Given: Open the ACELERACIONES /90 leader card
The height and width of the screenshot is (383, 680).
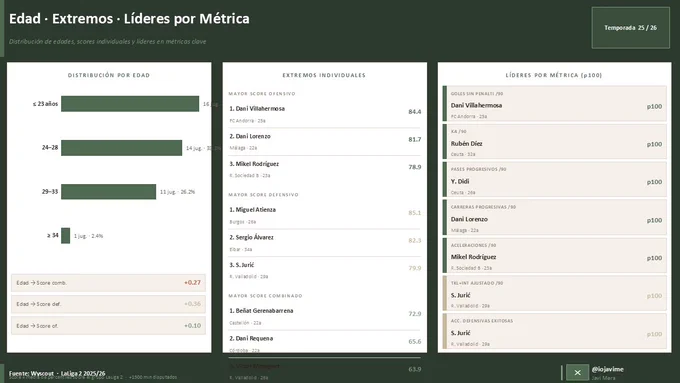Looking at the screenshot, I should (x=555, y=255).
